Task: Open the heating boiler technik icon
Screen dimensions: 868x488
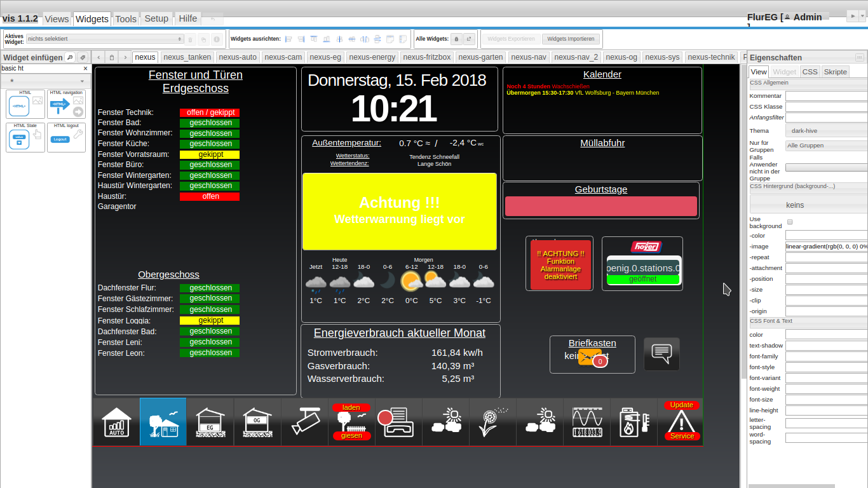Action: click(x=634, y=422)
